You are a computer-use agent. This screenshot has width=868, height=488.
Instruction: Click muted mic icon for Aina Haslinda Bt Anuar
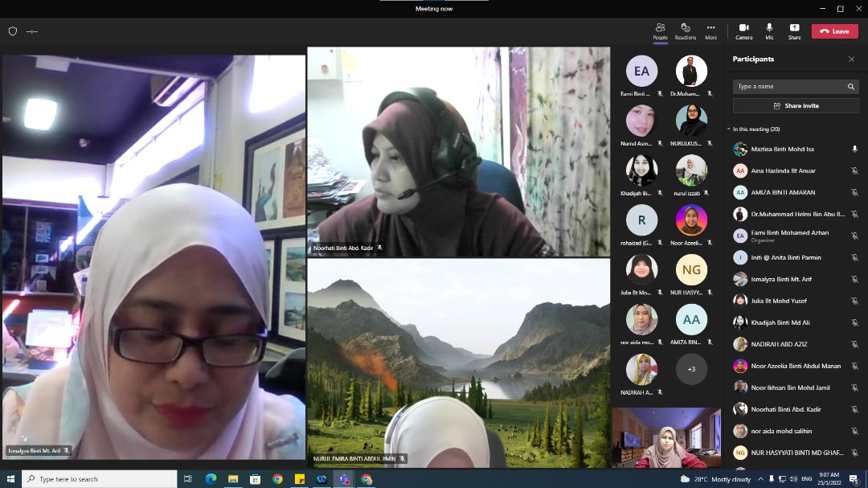click(854, 170)
